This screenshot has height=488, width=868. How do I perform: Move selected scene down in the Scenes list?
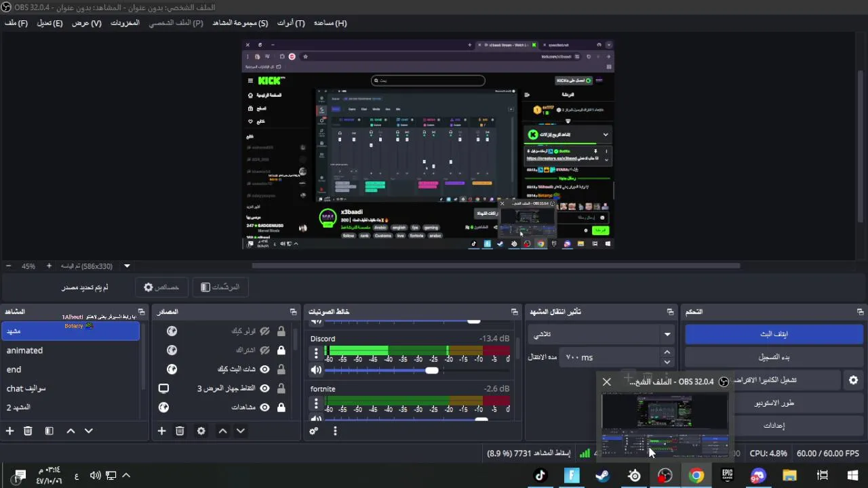(x=88, y=431)
